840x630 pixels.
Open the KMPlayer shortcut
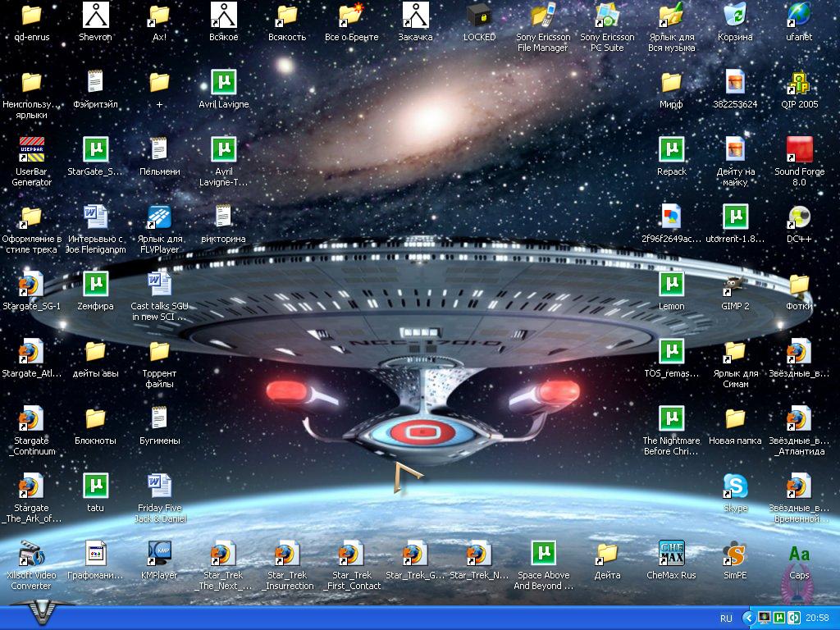159,554
